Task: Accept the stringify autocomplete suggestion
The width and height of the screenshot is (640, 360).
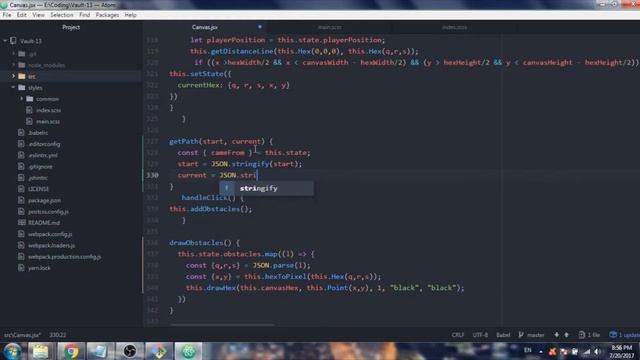Action: click(267, 189)
